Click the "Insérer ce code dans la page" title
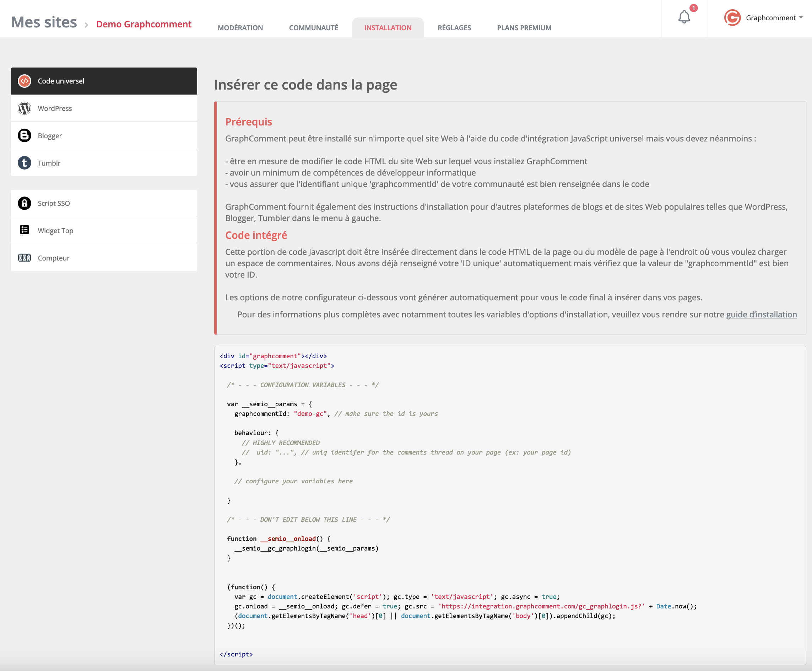 [x=305, y=85]
